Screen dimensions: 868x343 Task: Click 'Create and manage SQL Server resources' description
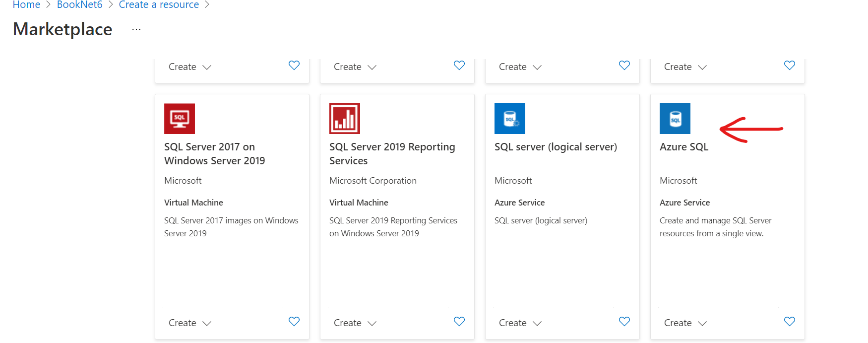715,227
